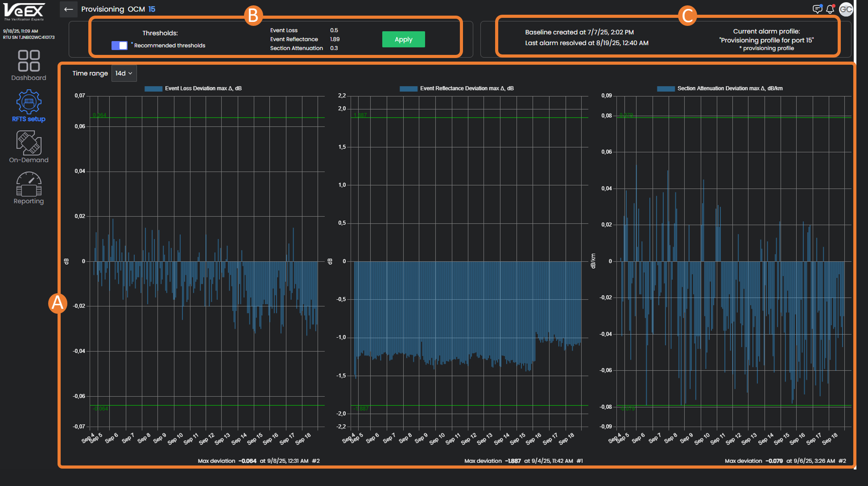Click the OCM port number 15 link
This screenshot has height=486, width=868.
[x=152, y=9]
